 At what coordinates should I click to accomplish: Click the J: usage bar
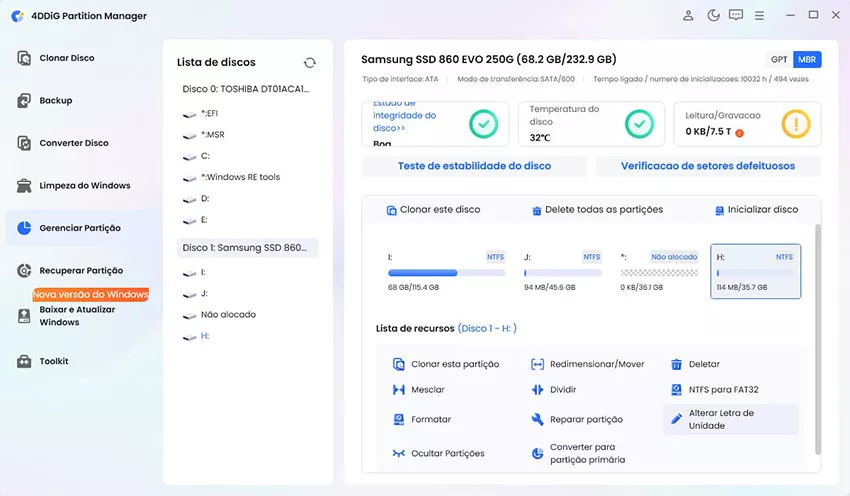pyautogui.click(x=563, y=273)
